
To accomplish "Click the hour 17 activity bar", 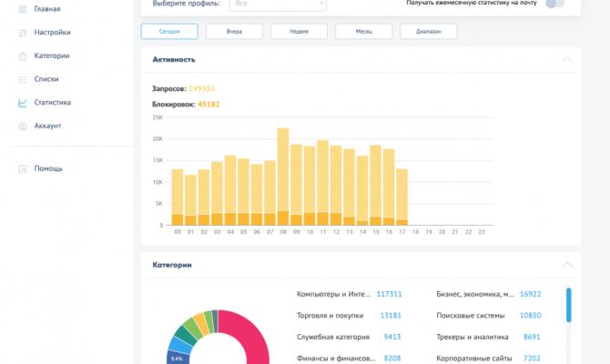I will (402, 197).
